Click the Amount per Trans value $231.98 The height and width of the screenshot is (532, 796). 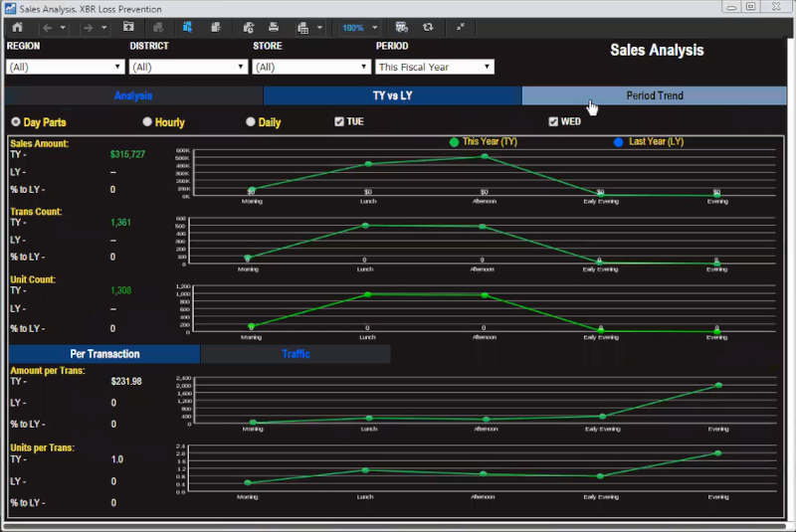coord(126,381)
